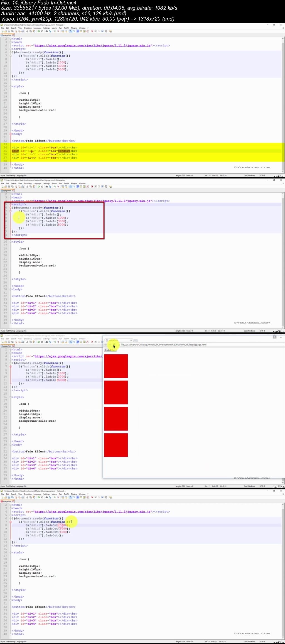Toggle the indent guide icon in the top frame toolbar
This screenshot has height=644, width=285.
click(x=78, y=31)
